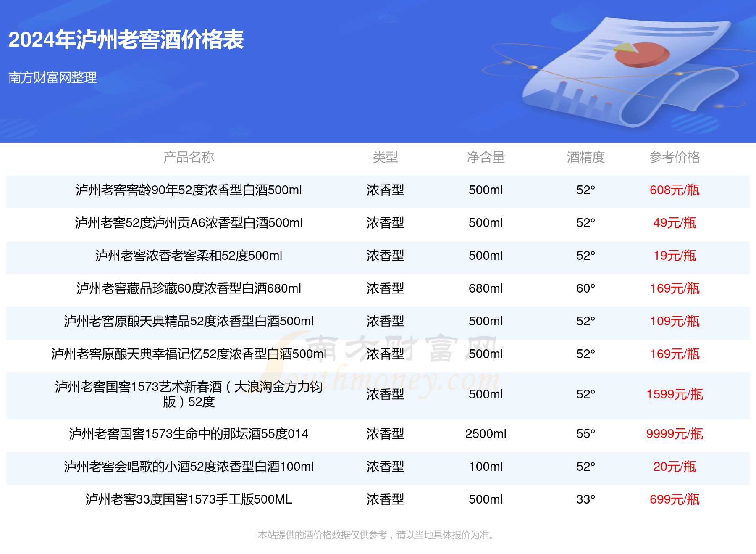Screen dimensions: 756x554
Task: Click the 酒精度 column header
Action: tap(585, 157)
